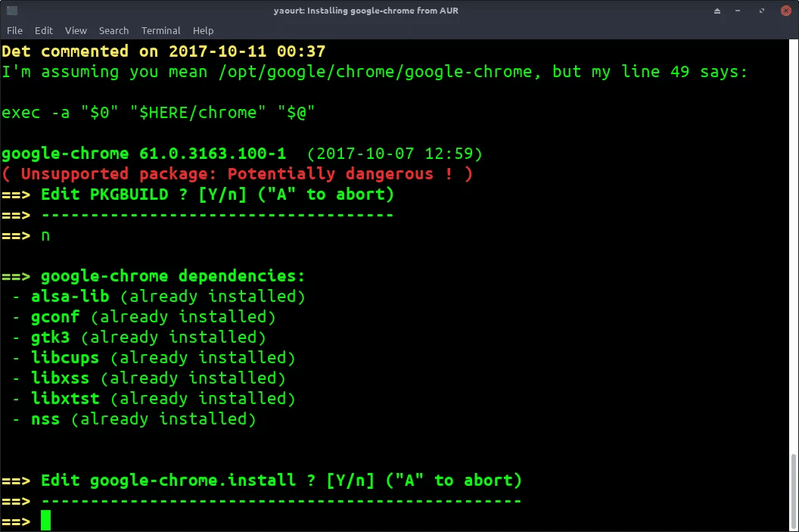Click the keep-on-top arrow icon in title bar
The image size is (799, 532).
pyautogui.click(x=717, y=11)
